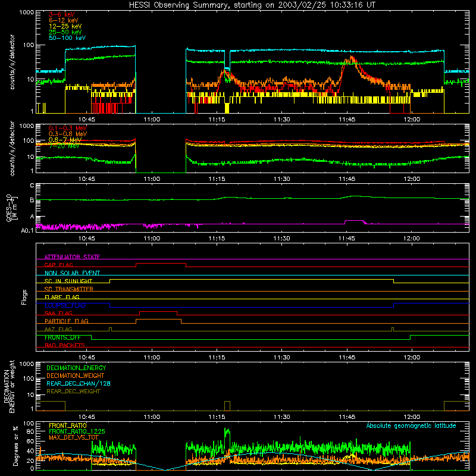Click the AAZ_FLAG pulse near 11:55

tap(393, 329)
